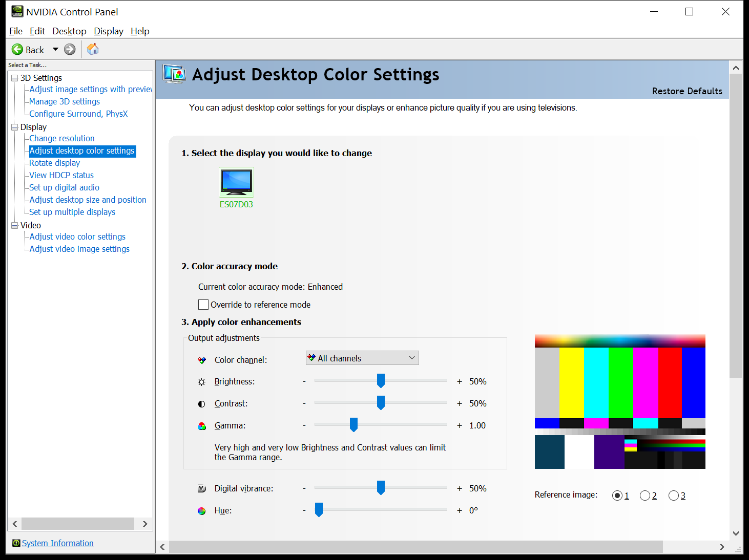Click the Hue slider thumb
The width and height of the screenshot is (749, 560).
(x=319, y=509)
